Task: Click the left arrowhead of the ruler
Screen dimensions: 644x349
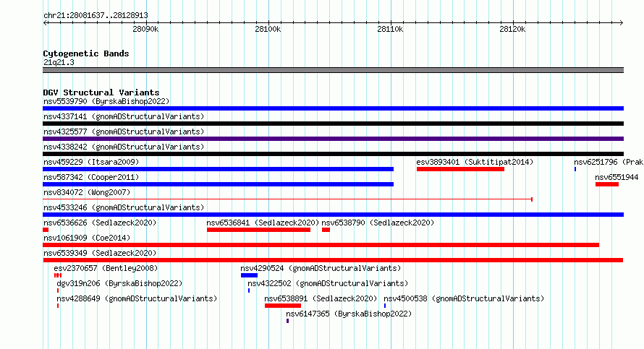Action: pyautogui.click(x=45, y=22)
